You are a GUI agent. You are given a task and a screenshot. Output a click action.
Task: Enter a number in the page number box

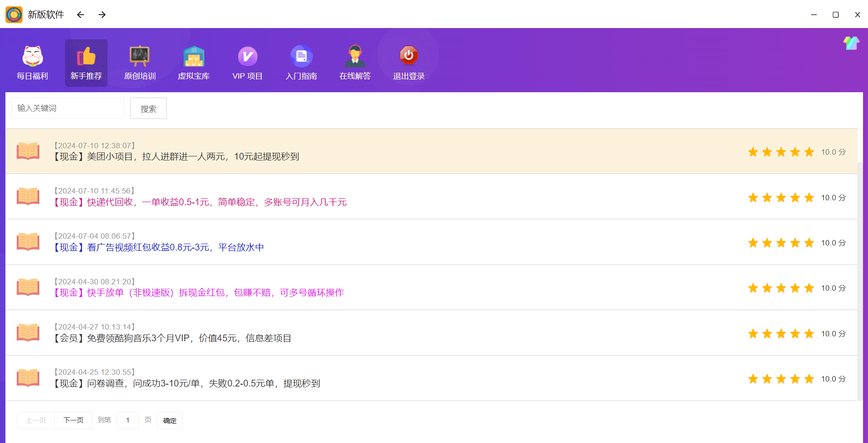[127, 420]
